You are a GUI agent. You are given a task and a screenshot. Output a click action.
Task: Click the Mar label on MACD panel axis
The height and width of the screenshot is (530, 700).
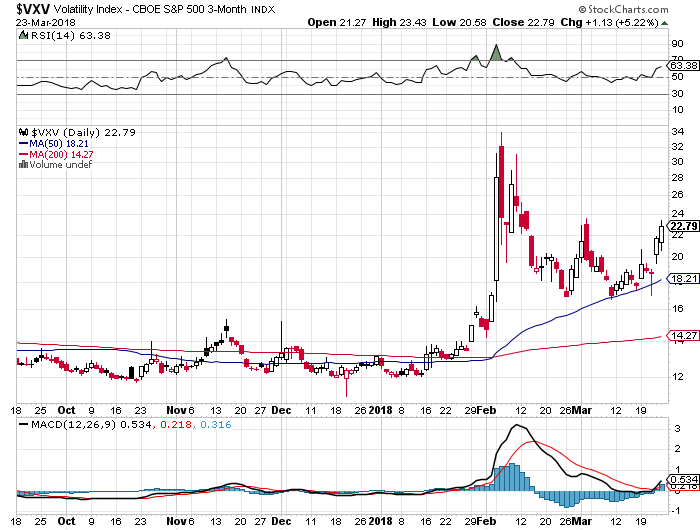[x=582, y=521]
